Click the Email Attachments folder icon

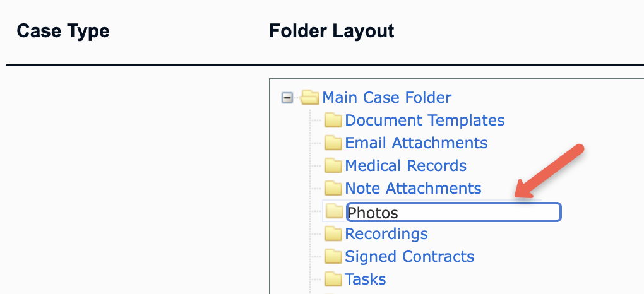(333, 143)
